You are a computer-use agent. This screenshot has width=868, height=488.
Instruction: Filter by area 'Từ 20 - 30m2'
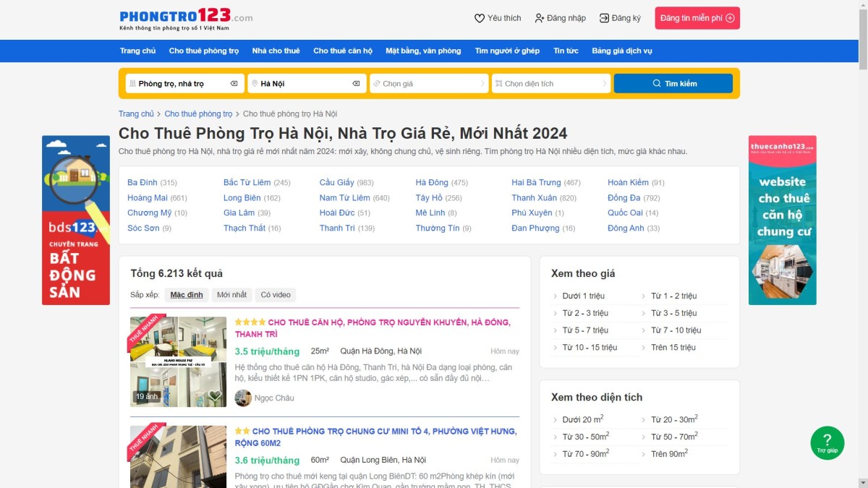tap(674, 419)
